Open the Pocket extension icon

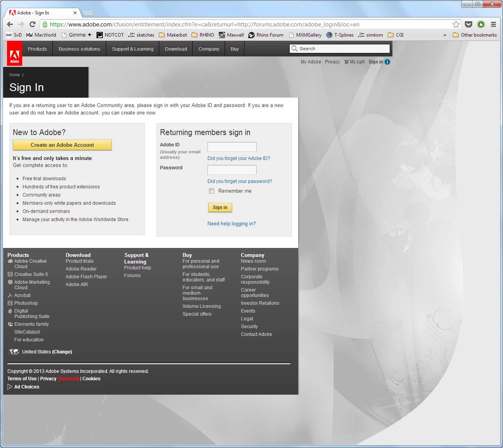[x=469, y=25]
